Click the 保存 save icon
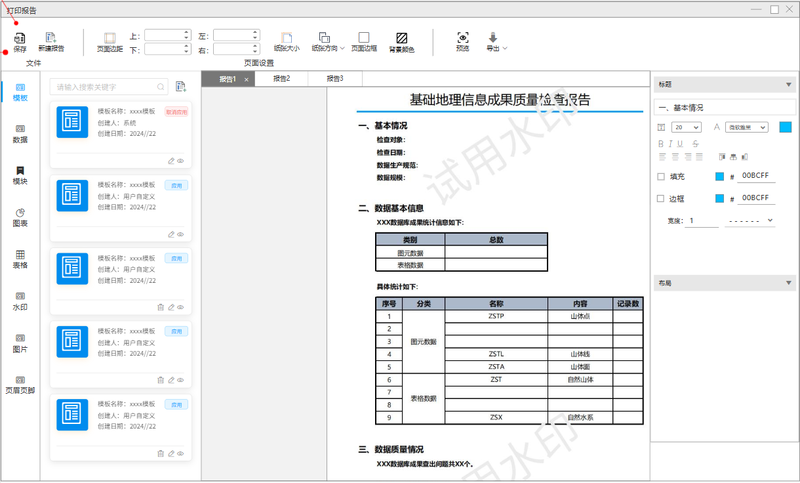The image size is (800, 483). 20,38
